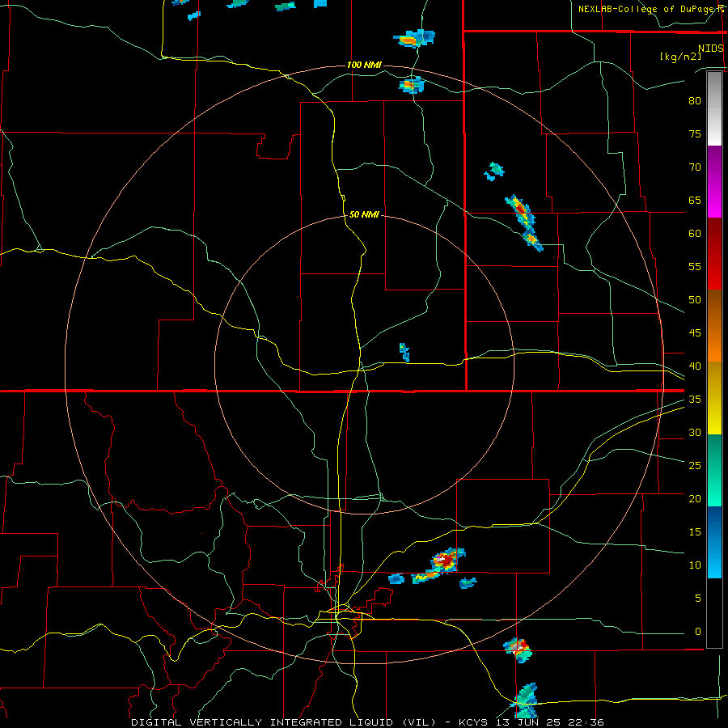Click the [kg/m2] units label
The height and width of the screenshot is (728, 728).
(680, 57)
